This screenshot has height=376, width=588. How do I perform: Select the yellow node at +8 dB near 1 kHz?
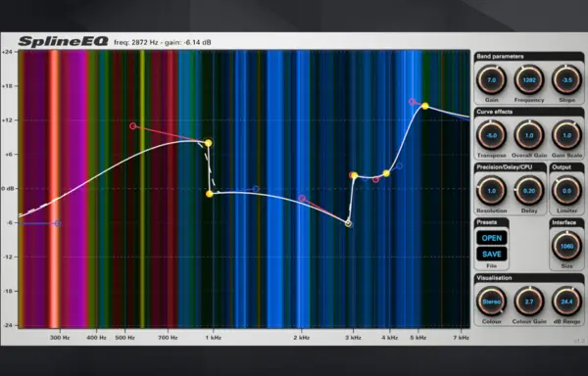(208, 143)
